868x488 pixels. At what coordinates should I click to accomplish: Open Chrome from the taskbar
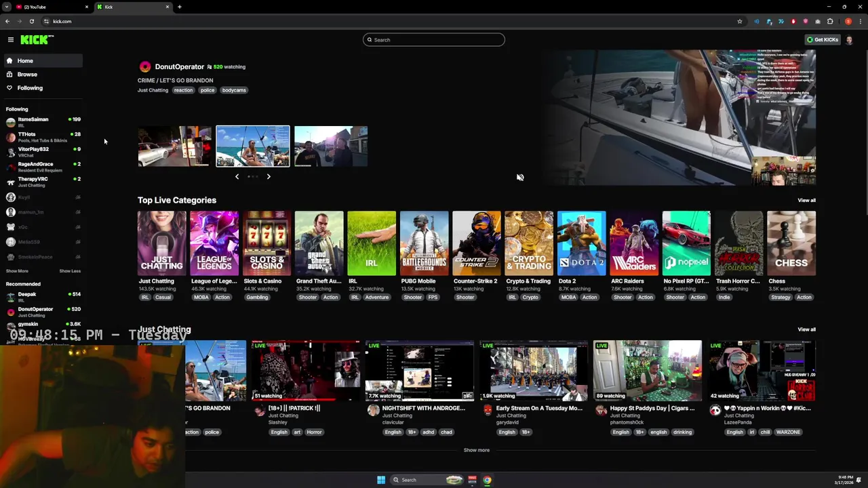click(487, 480)
